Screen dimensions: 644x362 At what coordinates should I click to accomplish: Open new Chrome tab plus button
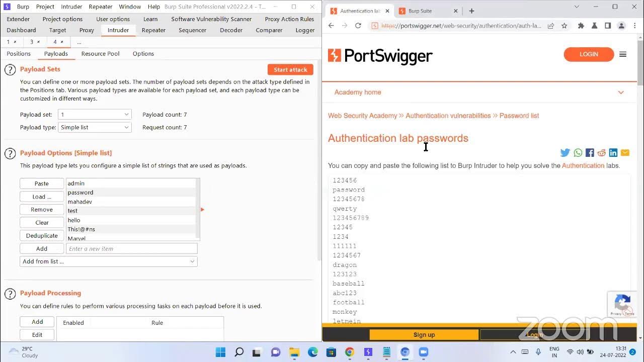(471, 11)
